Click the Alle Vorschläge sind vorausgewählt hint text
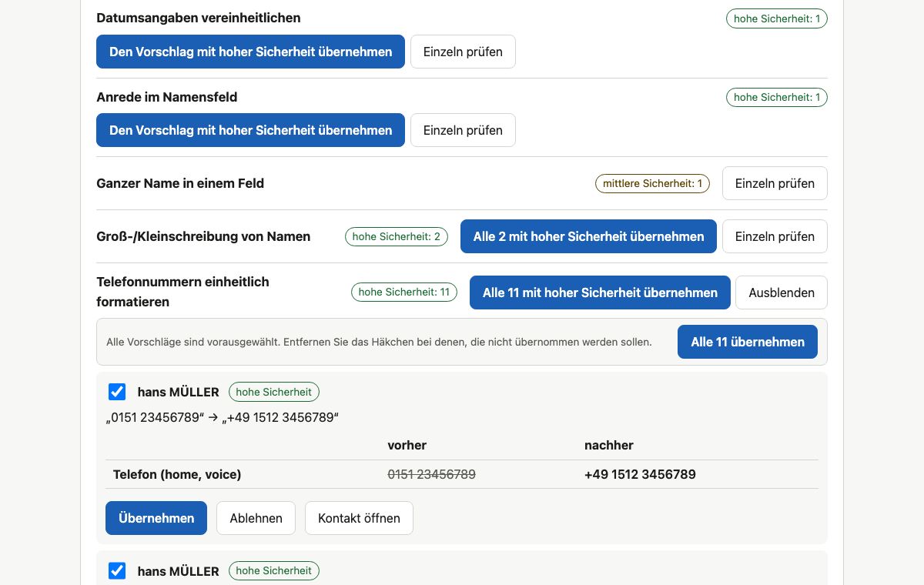Image resolution: width=924 pixels, height=585 pixels. (379, 342)
